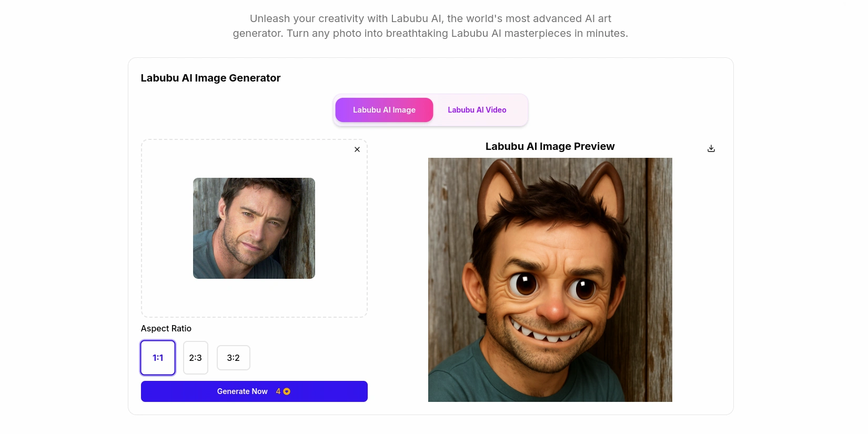Open the uploaded portrait thumbnail
This screenshot has height=434, width=868.
pos(254,228)
